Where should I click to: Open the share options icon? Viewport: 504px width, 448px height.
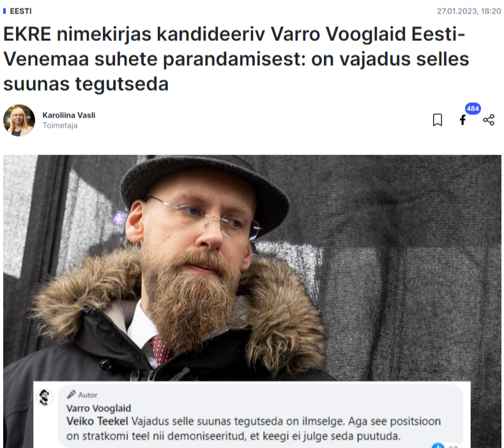[x=489, y=120]
